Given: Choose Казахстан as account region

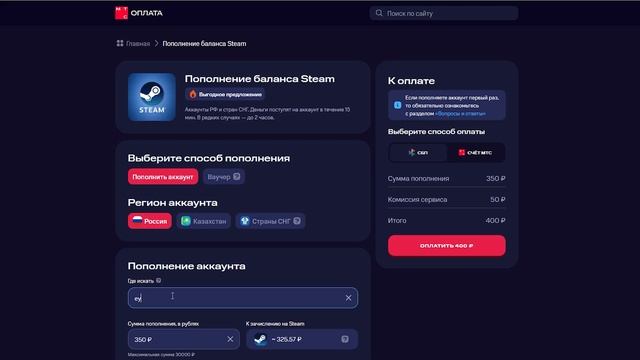Looking at the screenshot, I should tap(204, 221).
